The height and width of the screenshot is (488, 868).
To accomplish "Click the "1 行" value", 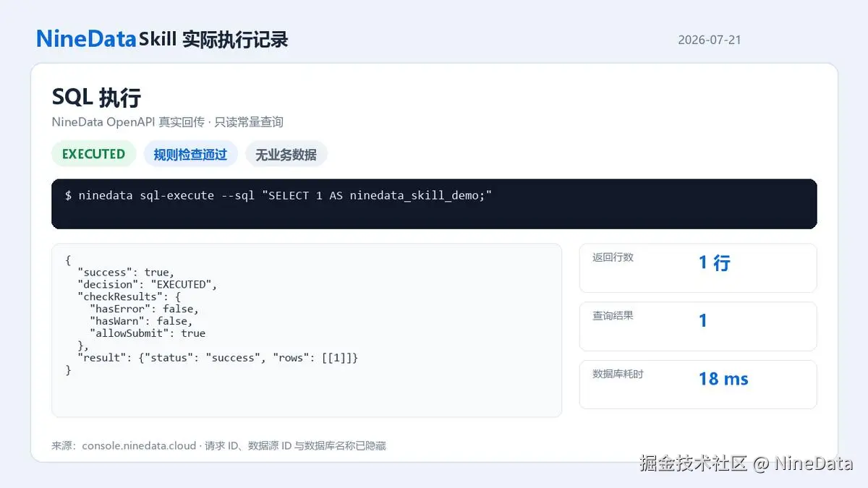I will point(715,262).
